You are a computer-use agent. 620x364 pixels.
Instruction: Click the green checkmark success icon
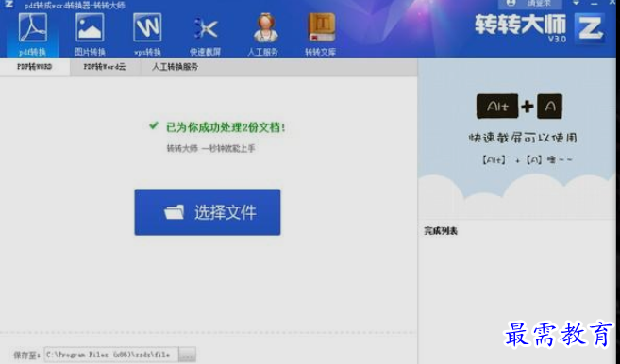click(154, 126)
